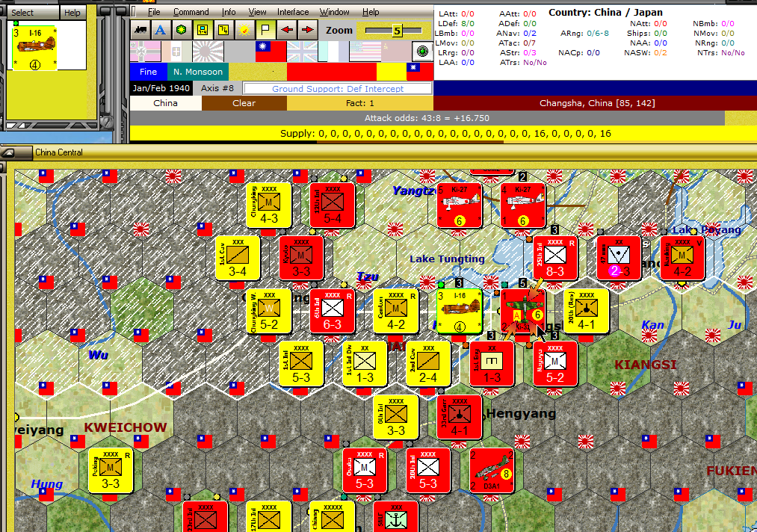Viewport: 757px width, 532px height.
Task: Select the D3A1 aircraft counter
Action: 492,471
